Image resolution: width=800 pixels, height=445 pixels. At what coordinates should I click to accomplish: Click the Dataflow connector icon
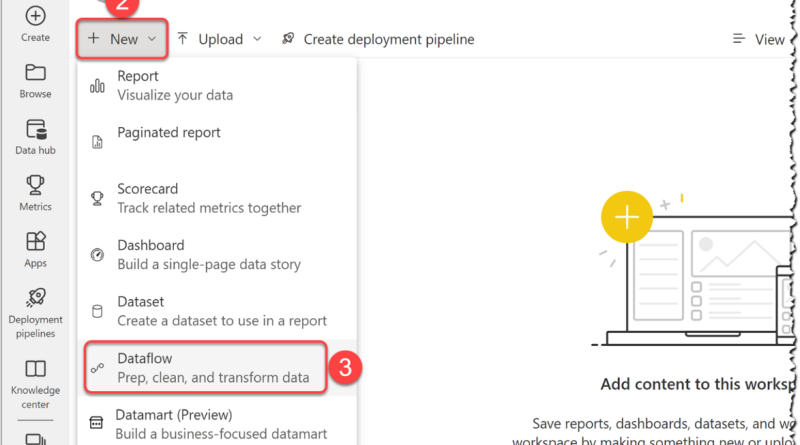click(x=97, y=368)
